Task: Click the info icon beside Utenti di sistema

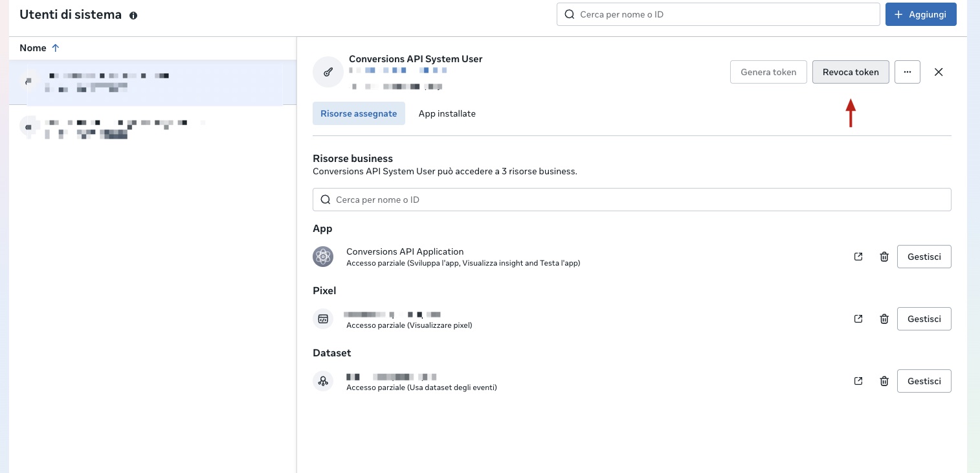Action: pyautogui.click(x=133, y=16)
